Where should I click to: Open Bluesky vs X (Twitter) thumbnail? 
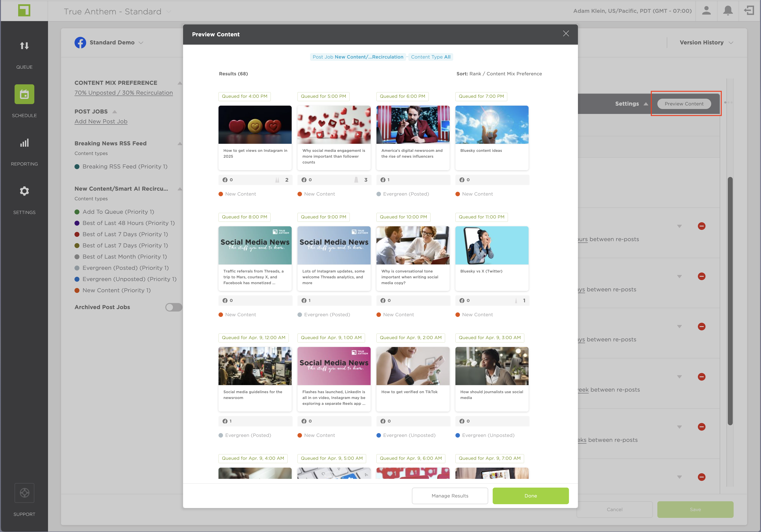(x=492, y=245)
